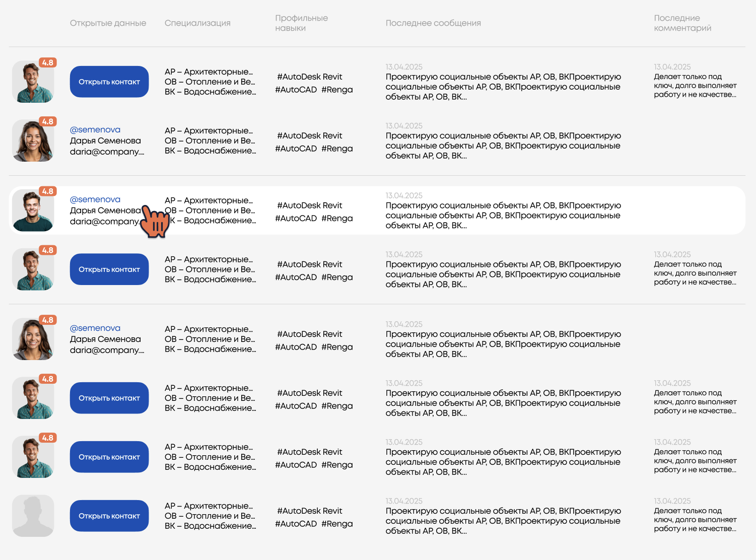The image size is (756, 560).
Task: Select the #Renga tag in the last row
Action: coord(337,524)
